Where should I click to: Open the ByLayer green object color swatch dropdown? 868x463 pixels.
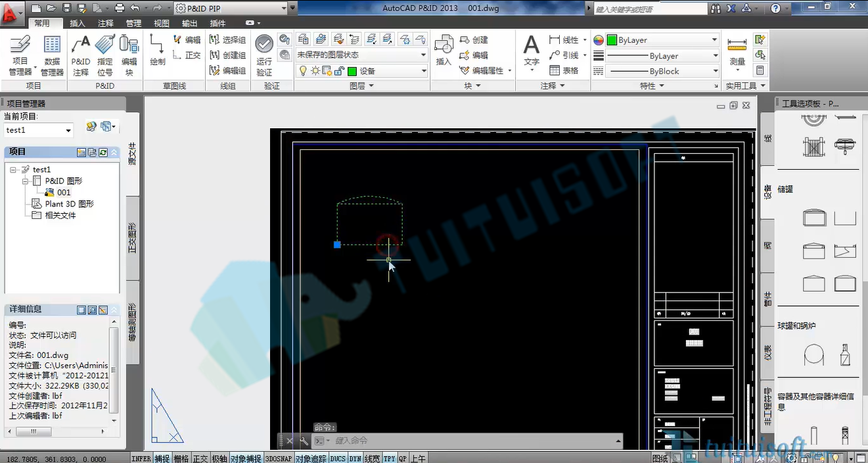[x=663, y=40]
